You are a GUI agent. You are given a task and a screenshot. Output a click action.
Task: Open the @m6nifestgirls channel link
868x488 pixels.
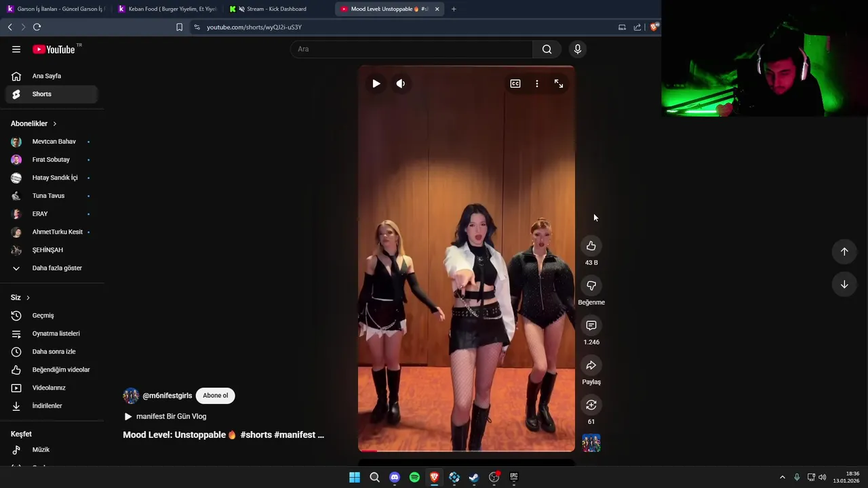click(x=167, y=396)
